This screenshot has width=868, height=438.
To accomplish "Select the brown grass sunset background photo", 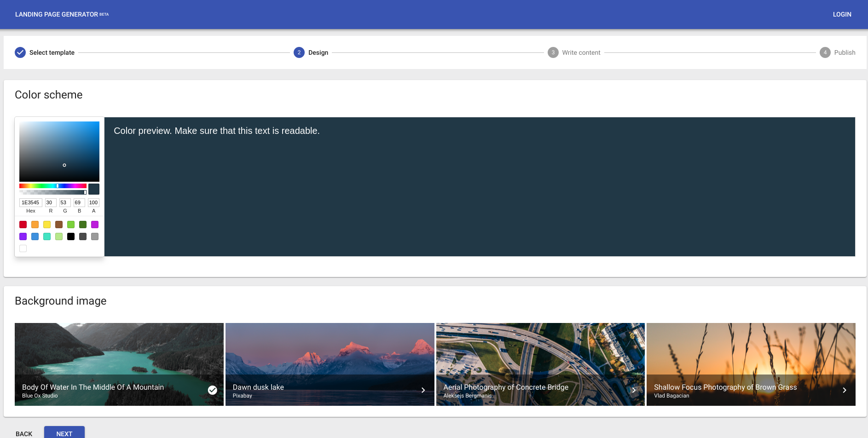I will click(x=751, y=364).
